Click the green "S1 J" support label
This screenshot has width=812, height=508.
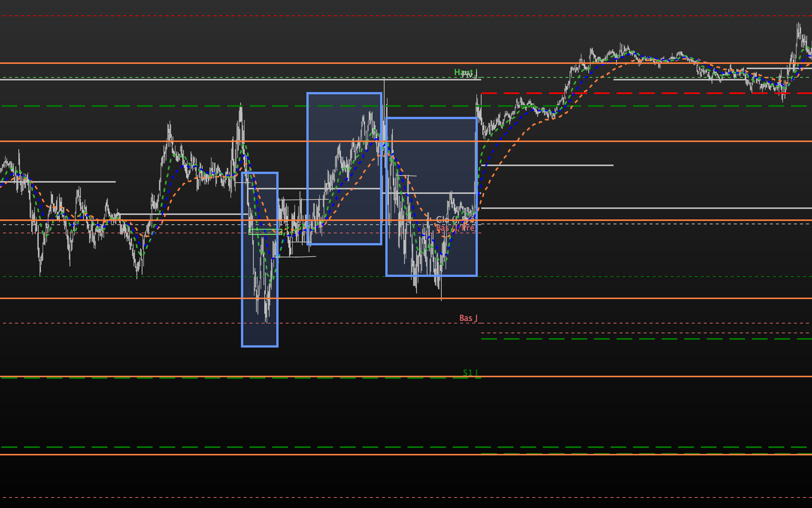470,372
